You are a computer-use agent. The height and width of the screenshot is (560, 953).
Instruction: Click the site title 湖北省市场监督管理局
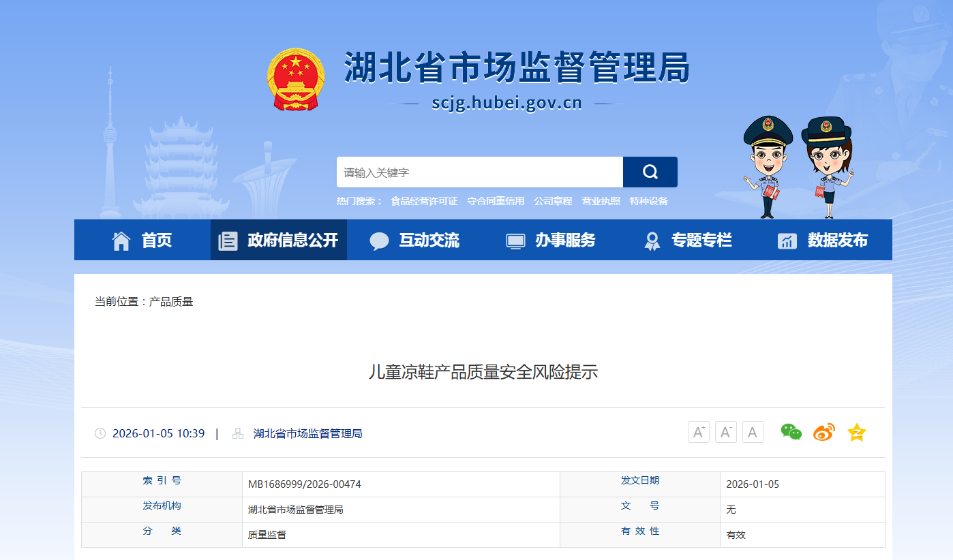[517, 68]
